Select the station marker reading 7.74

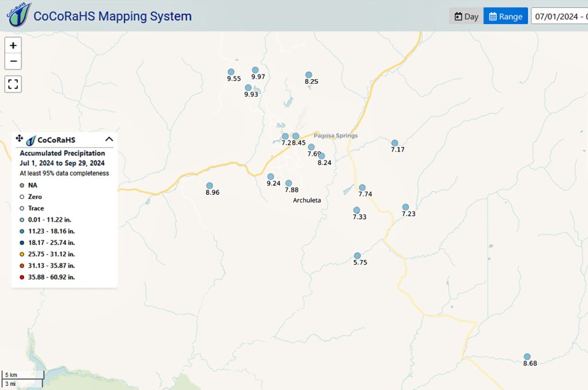pos(362,188)
